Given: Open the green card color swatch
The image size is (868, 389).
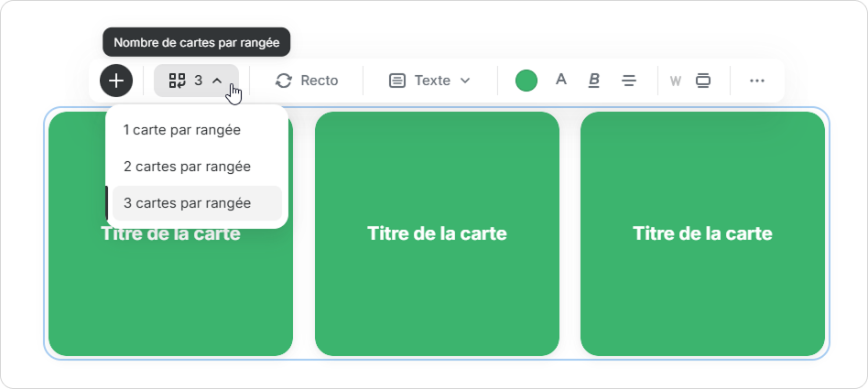Looking at the screenshot, I should 526,81.
